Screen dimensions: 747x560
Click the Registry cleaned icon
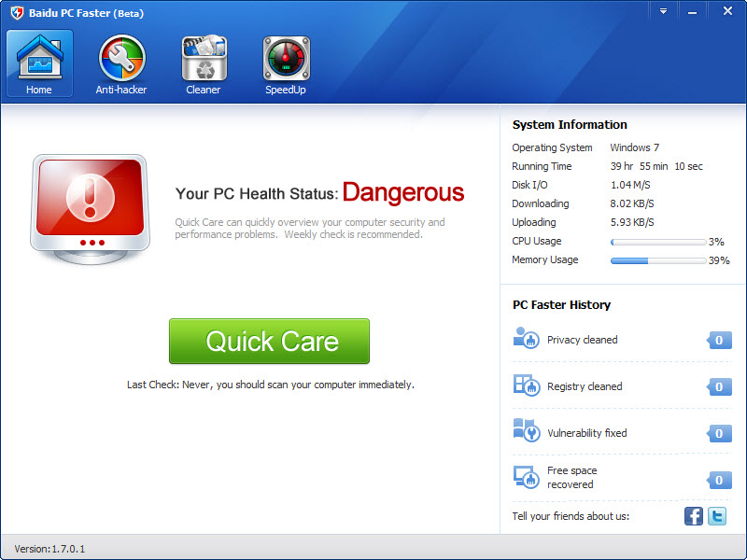pos(526,385)
